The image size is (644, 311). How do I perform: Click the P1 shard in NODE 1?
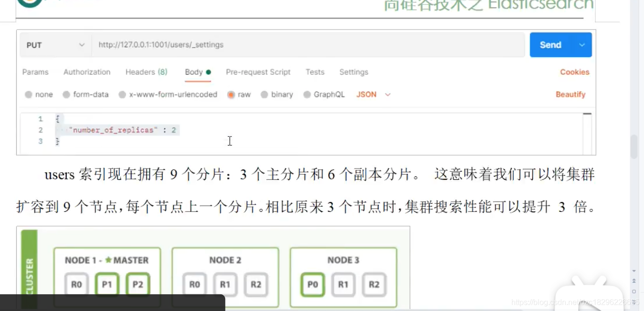click(107, 284)
